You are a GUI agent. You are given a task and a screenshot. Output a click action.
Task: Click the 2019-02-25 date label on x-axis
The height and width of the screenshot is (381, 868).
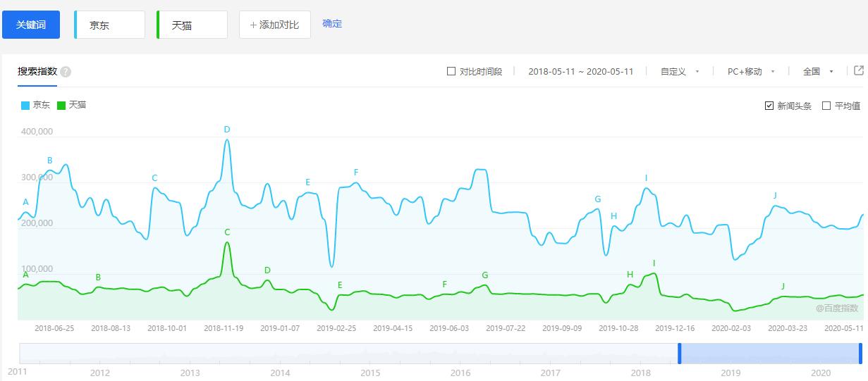[336, 328]
